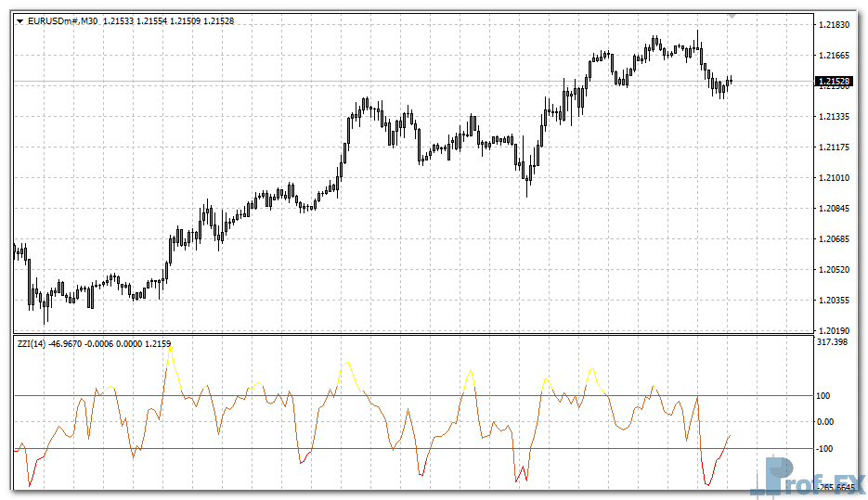Click the 0.00 level label on indicator scale
The width and height of the screenshot is (868, 500).
[x=824, y=422]
